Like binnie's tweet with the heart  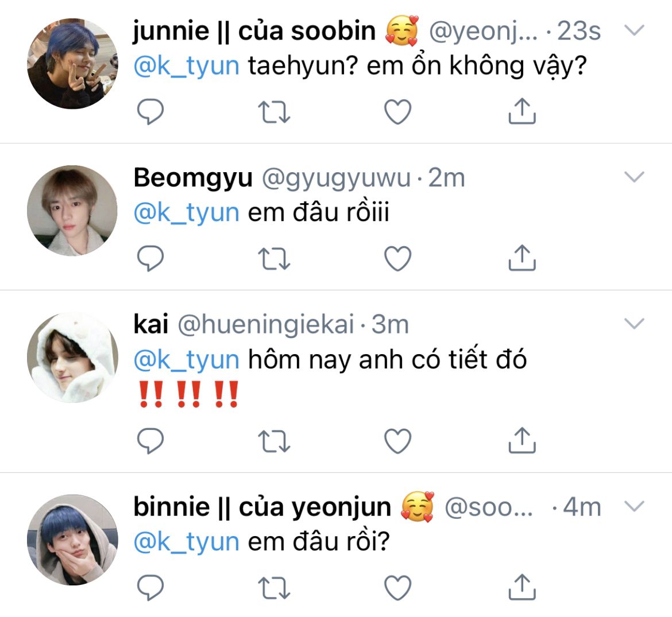pyautogui.click(x=397, y=588)
